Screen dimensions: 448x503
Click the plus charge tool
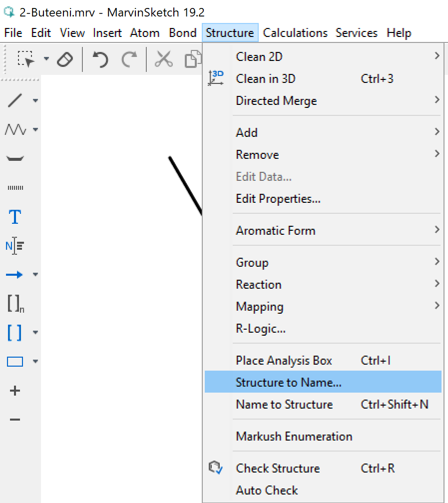(x=15, y=391)
